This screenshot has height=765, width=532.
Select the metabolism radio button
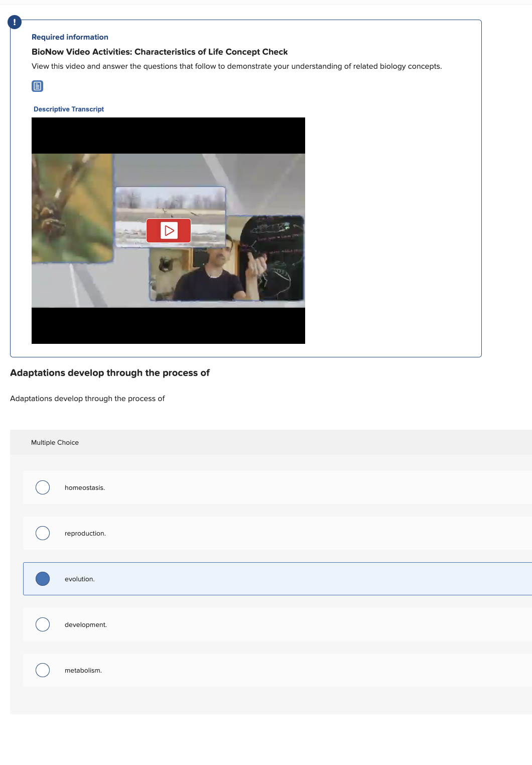(x=43, y=670)
